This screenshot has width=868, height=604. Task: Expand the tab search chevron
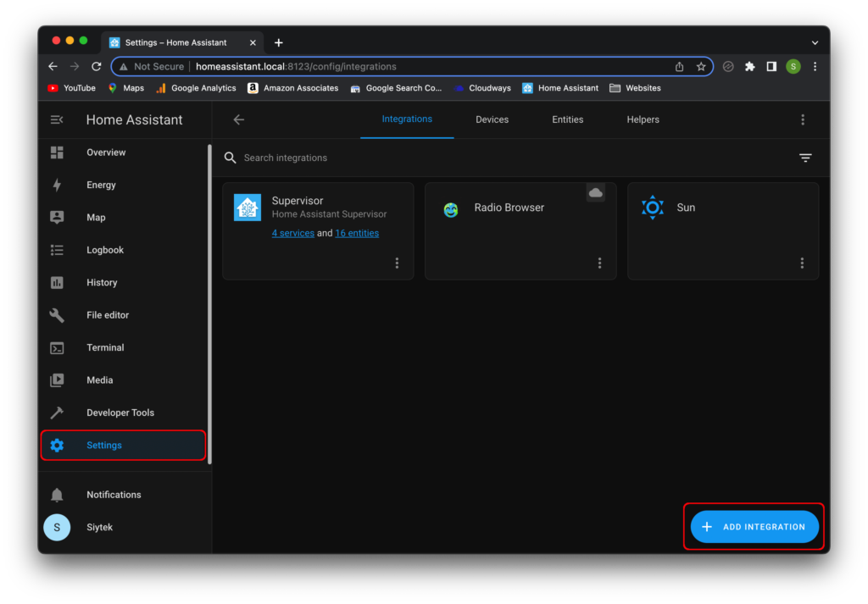[x=815, y=42]
